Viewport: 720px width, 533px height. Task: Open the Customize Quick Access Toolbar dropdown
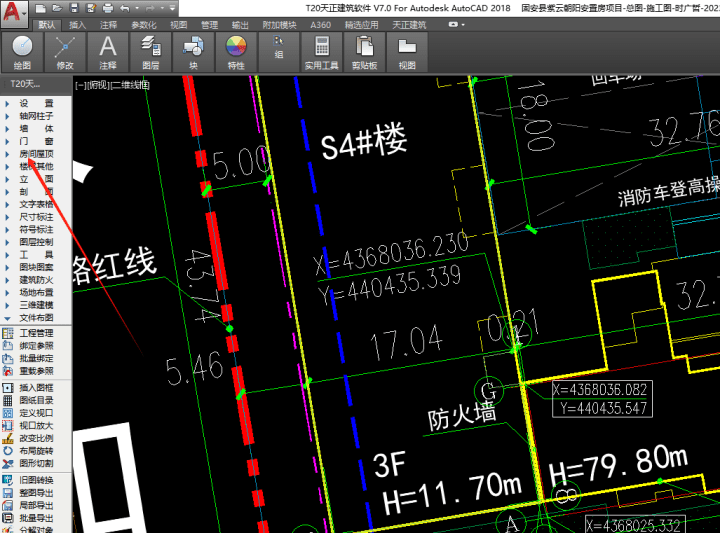[x=172, y=8]
